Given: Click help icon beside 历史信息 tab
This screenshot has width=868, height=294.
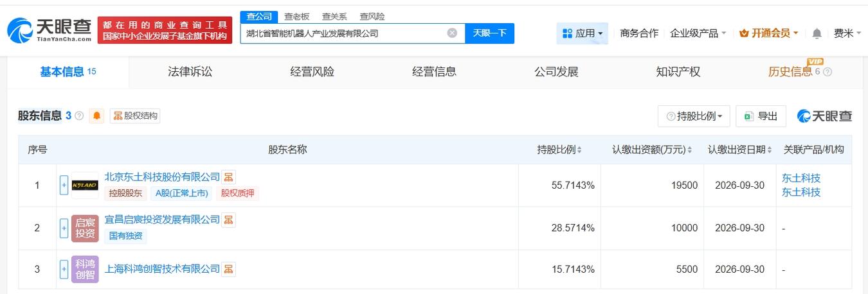Looking at the screenshot, I should (x=827, y=72).
